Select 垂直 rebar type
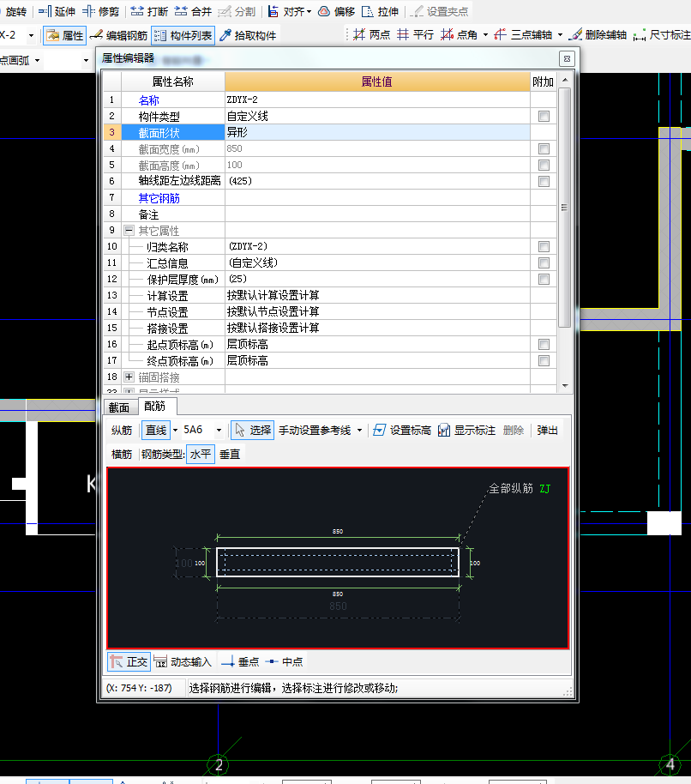691x784 pixels. 230,454
